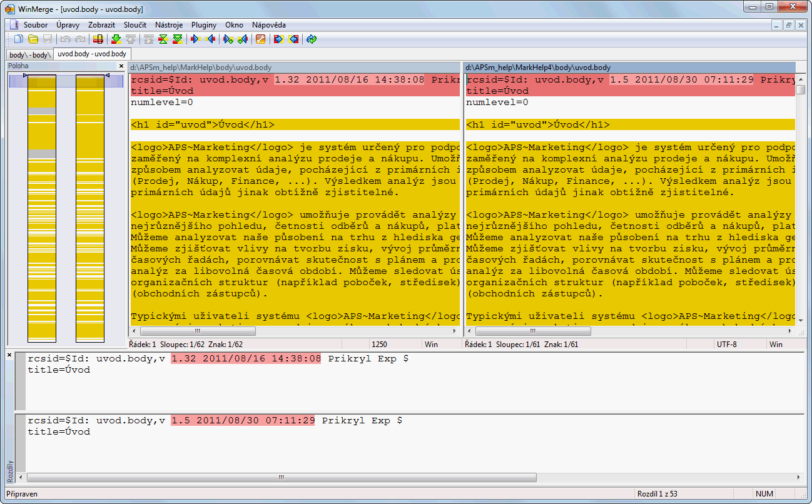Open the Okno menu
The image size is (812, 504).
tap(234, 25)
